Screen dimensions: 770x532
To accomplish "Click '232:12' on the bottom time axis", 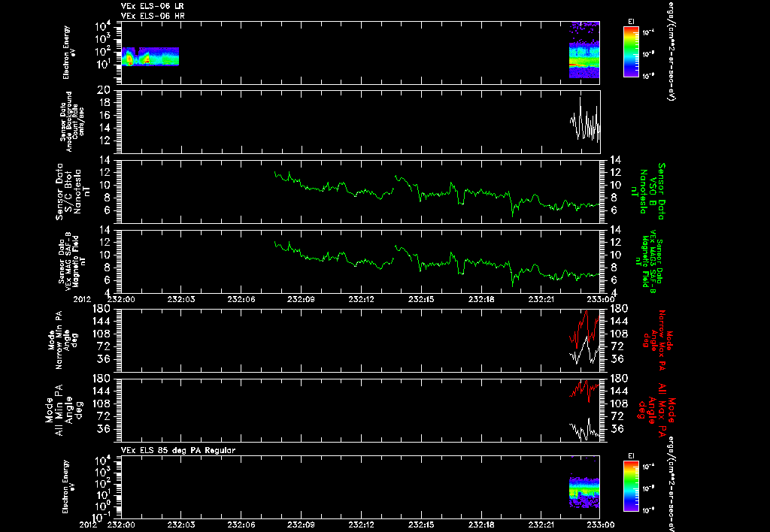I will tap(362, 524).
